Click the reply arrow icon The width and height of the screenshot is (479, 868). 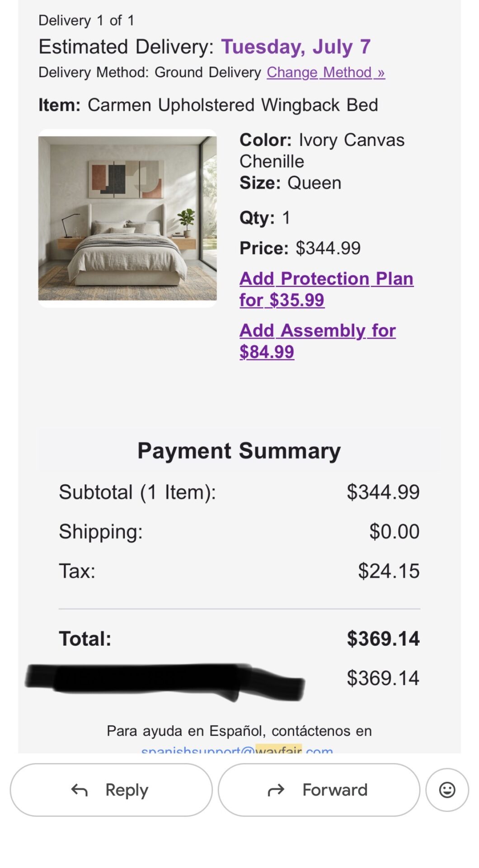tap(80, 790)
